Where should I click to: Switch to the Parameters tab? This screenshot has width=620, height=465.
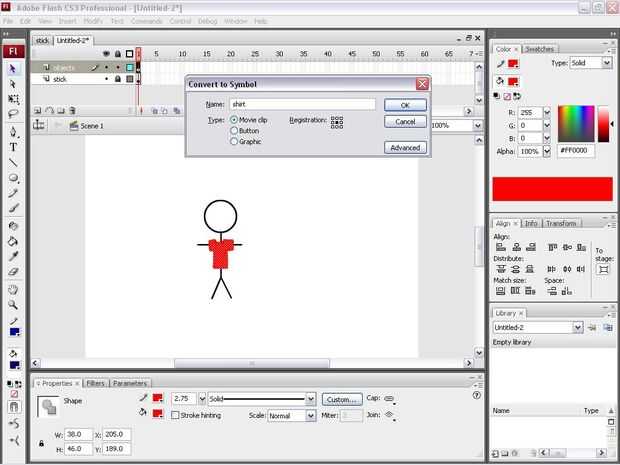130,383
